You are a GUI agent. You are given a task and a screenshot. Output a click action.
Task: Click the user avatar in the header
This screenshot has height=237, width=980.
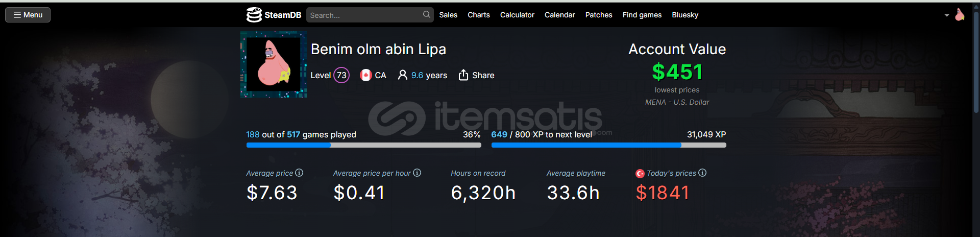960,15
